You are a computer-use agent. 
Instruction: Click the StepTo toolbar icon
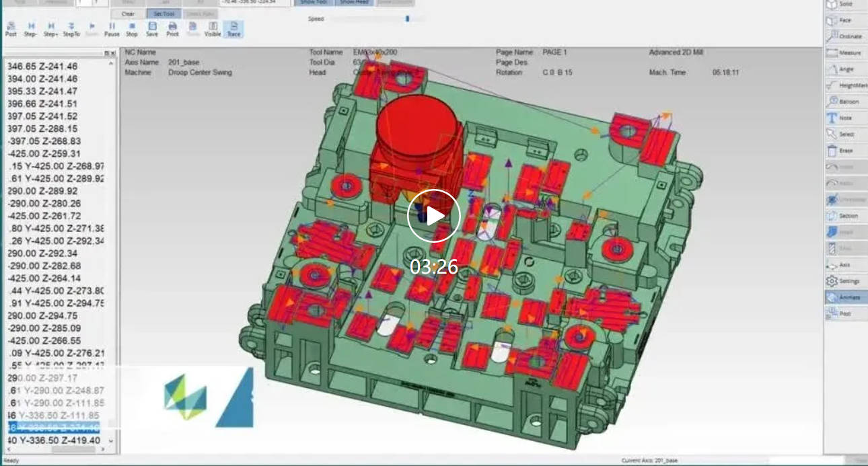coord(71,29)
